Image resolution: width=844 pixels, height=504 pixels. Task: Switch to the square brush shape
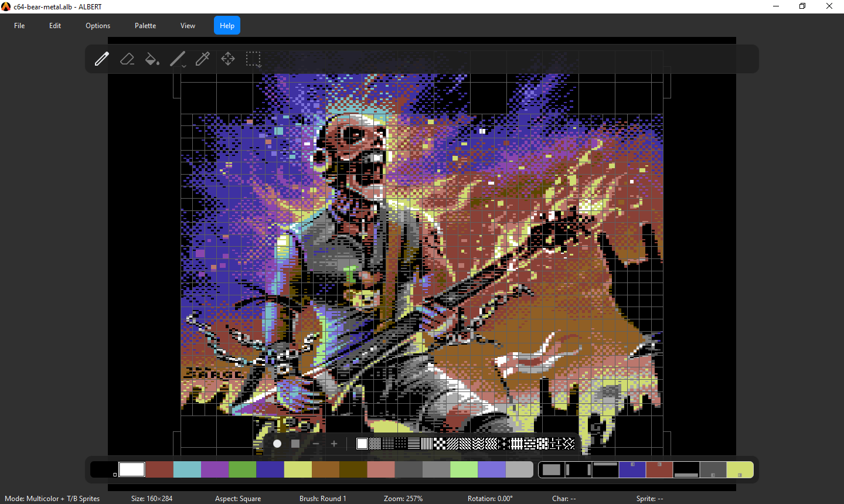[x=295, y=444]
